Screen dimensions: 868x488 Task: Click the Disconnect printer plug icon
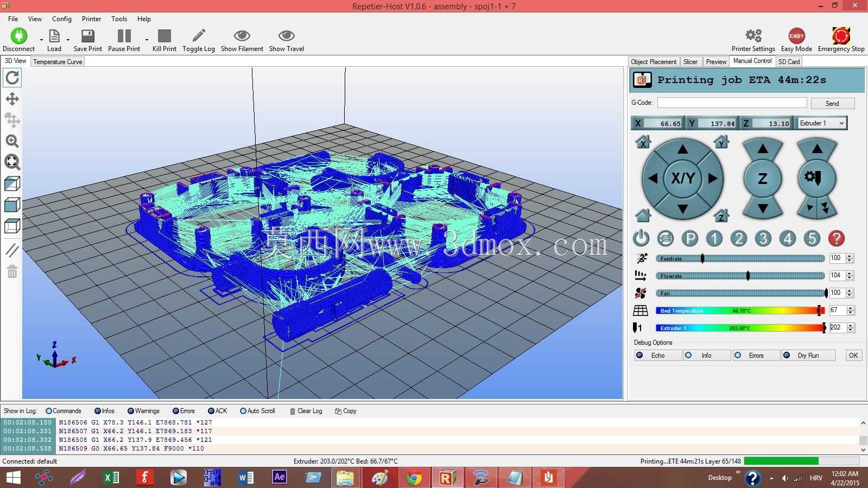18,36
